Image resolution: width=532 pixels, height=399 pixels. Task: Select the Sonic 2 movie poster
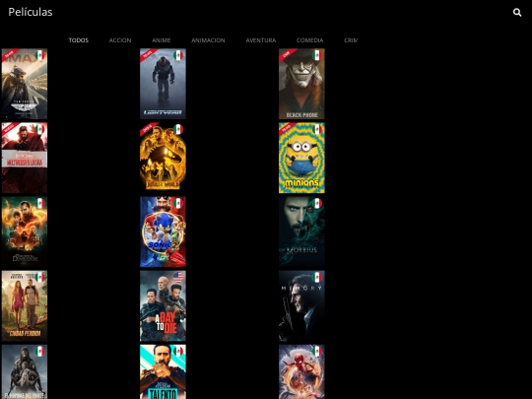[x=163, y=232]
